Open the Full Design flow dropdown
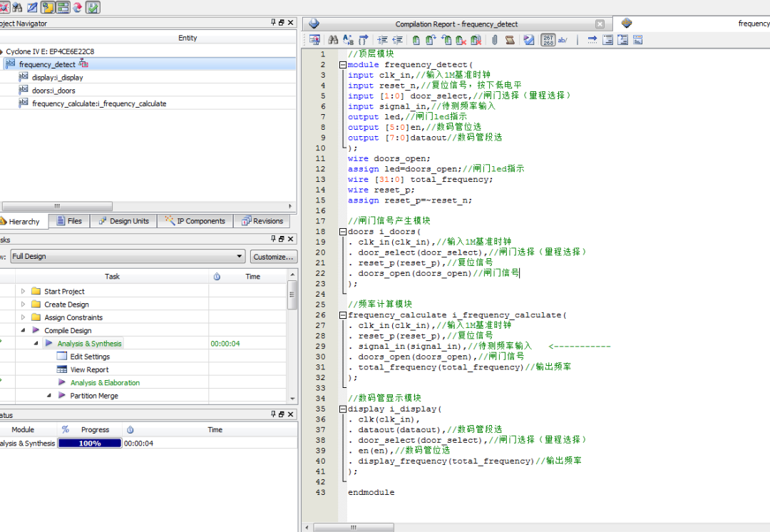 click(x=240, y=257)
